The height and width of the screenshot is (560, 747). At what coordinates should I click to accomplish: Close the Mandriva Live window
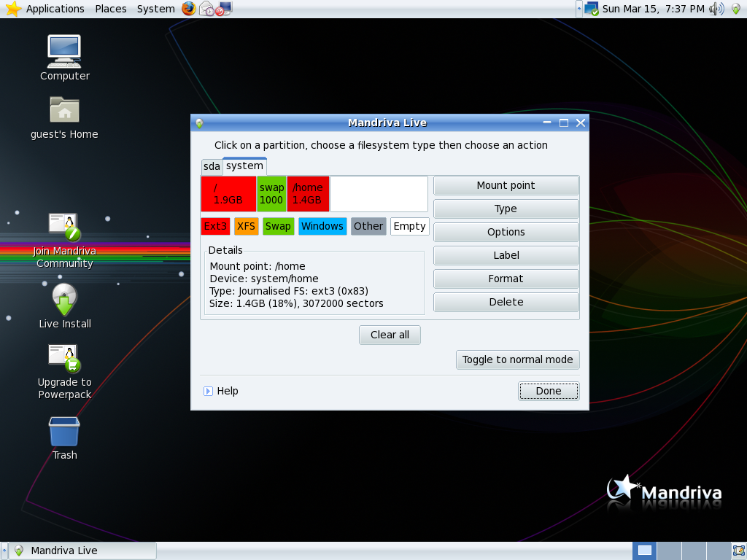581,122
